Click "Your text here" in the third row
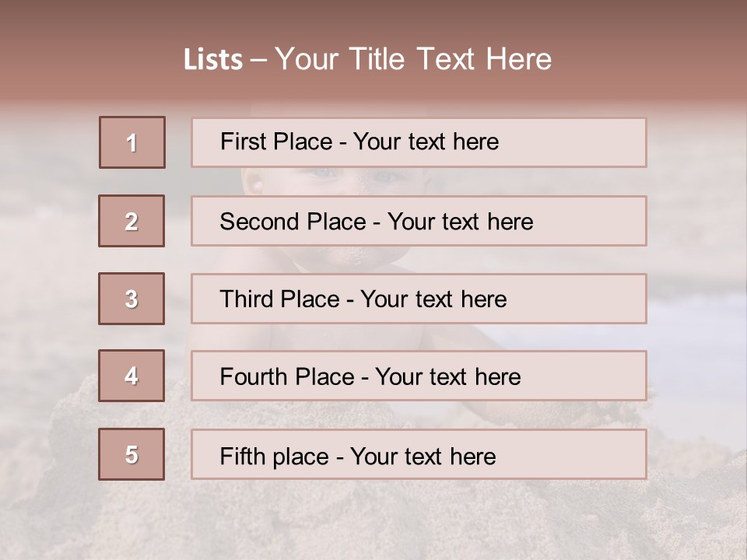Screen dimensions: 747x560 click(x=433, y=299)
